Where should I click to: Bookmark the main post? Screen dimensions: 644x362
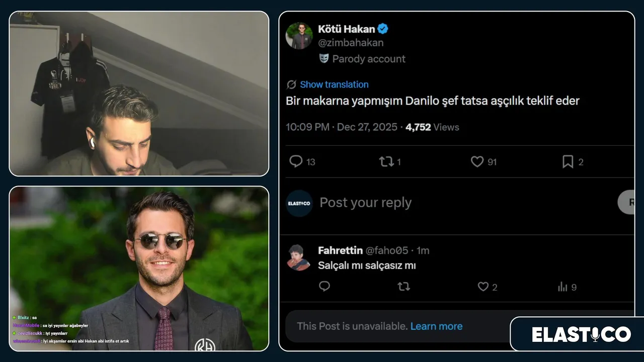click(568, 161)
